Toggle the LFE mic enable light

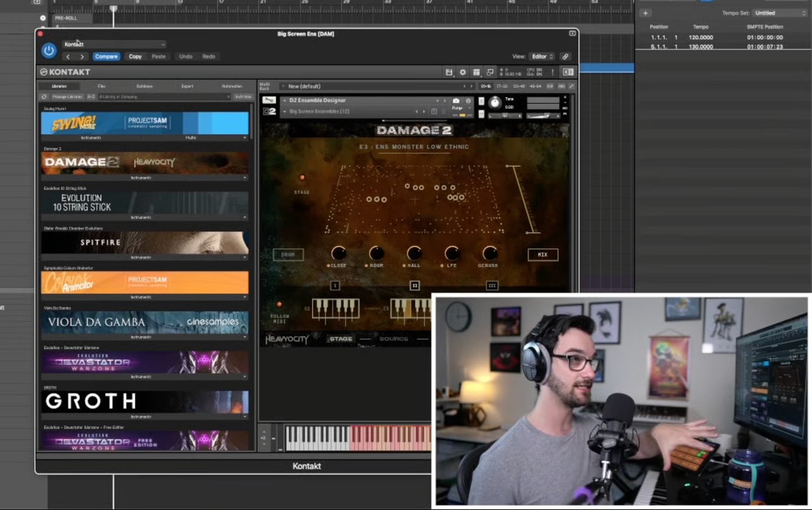[x=442, y=266]
